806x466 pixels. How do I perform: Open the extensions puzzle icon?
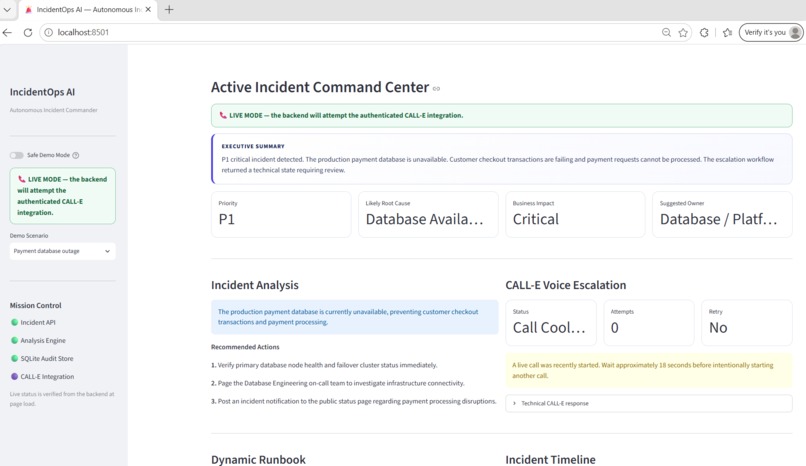coord(704,32)
